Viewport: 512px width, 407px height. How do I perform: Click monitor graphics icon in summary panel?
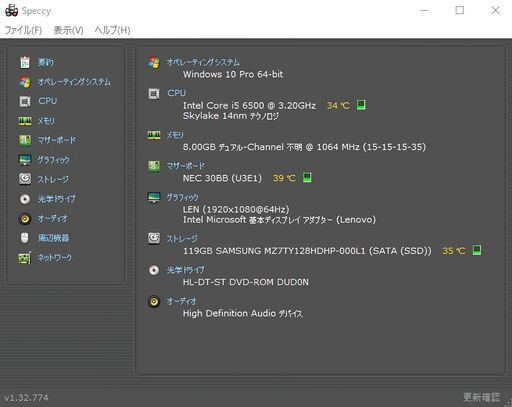[154, 197]
